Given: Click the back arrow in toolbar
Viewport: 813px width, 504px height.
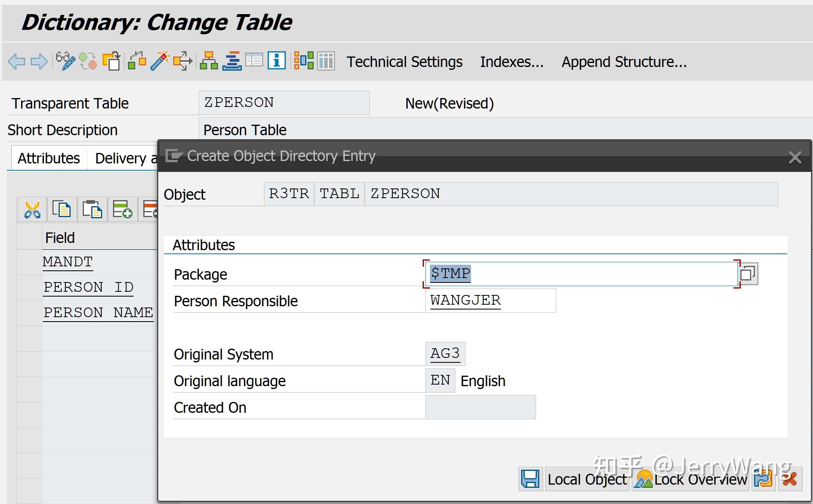Looking at the screenshot, I should (17, 61).
